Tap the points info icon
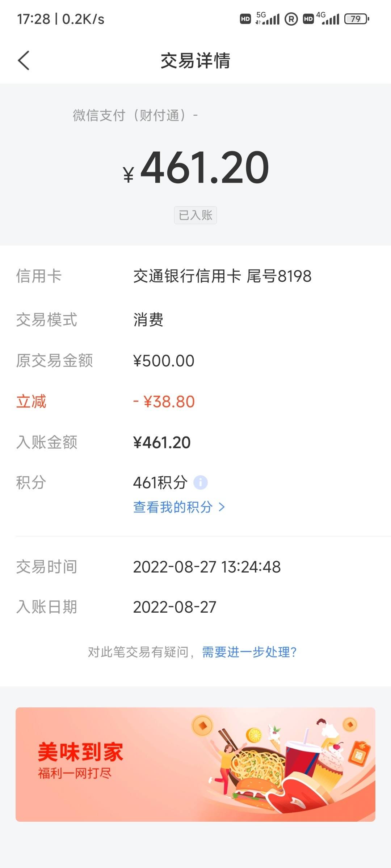391x868 pixels. (201, 482)
